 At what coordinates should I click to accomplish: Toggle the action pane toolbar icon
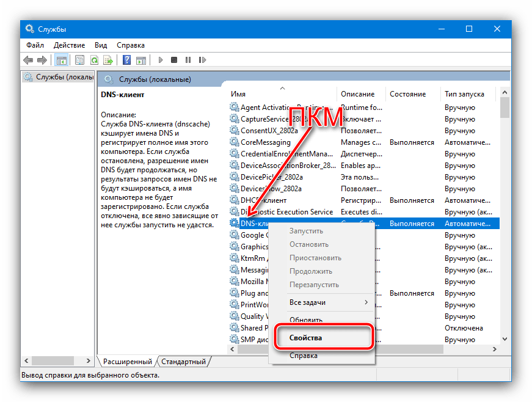141,60
